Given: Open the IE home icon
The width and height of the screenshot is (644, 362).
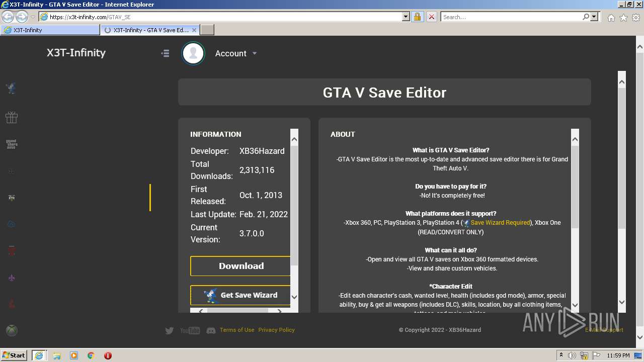Looking at the screenshot, I should (x=611, y=18).
